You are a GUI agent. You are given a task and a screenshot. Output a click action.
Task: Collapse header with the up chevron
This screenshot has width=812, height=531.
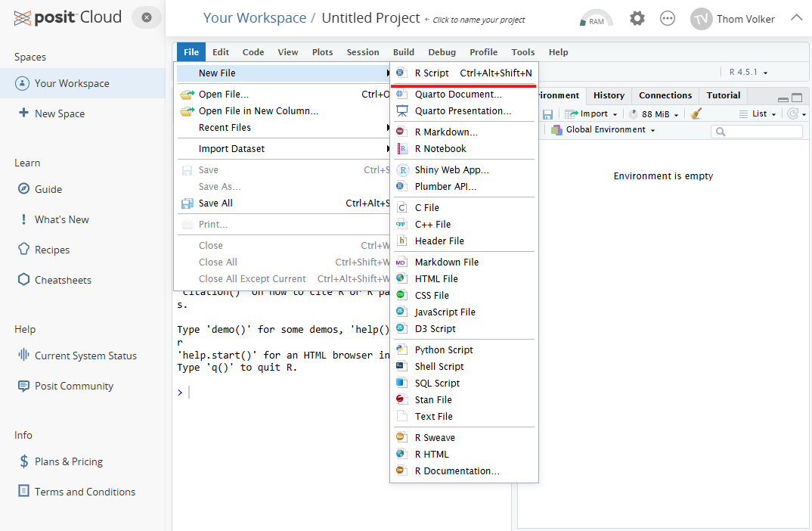[x=796, y=17]
